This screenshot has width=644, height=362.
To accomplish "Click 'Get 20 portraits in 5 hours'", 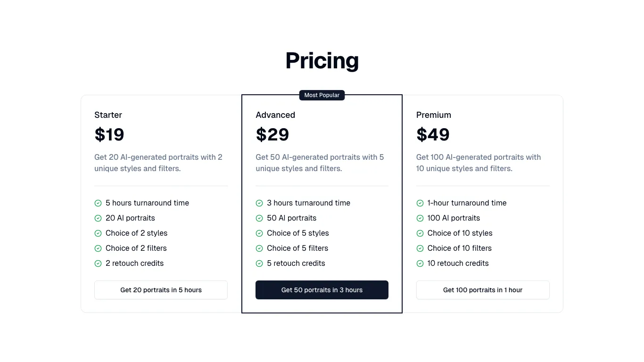I will pyautogui.click(x=161, y=290).
